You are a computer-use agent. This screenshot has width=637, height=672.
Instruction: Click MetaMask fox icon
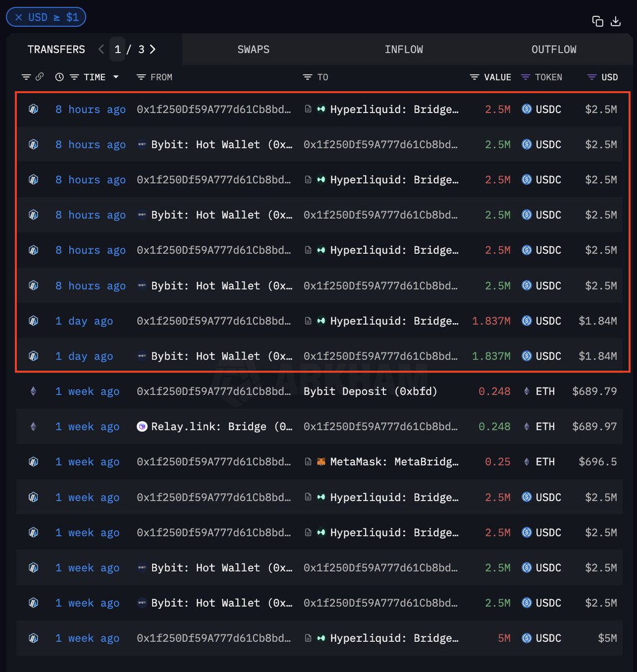coord(321,462)
